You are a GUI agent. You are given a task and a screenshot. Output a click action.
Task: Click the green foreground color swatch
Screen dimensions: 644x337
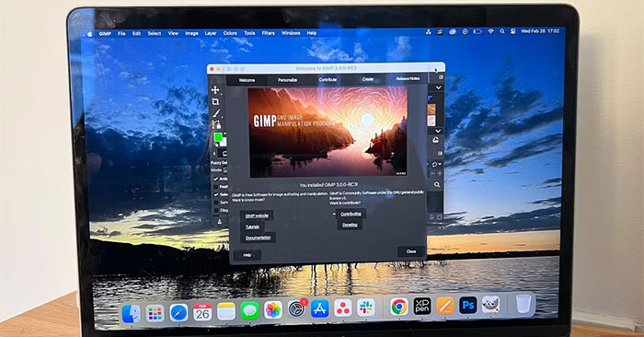(218, 137)
